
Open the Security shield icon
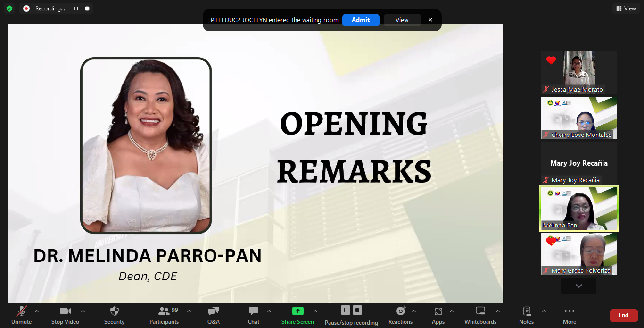pos(114,311)
